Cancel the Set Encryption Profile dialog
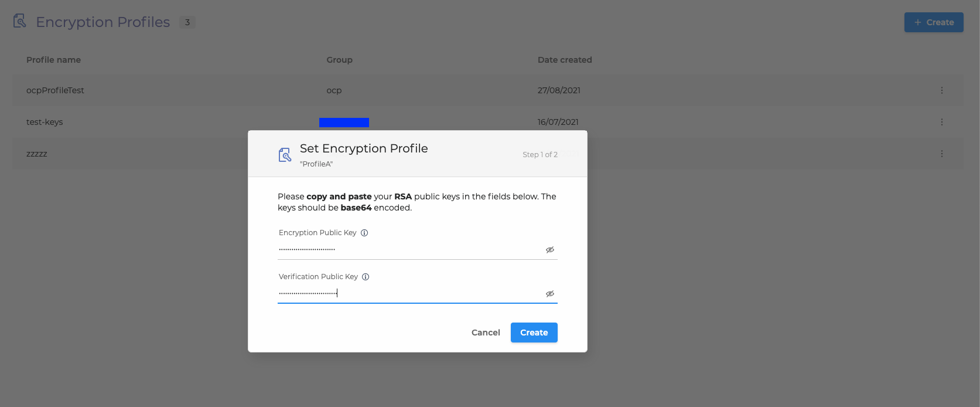The image size is (980, 407). 486,333
